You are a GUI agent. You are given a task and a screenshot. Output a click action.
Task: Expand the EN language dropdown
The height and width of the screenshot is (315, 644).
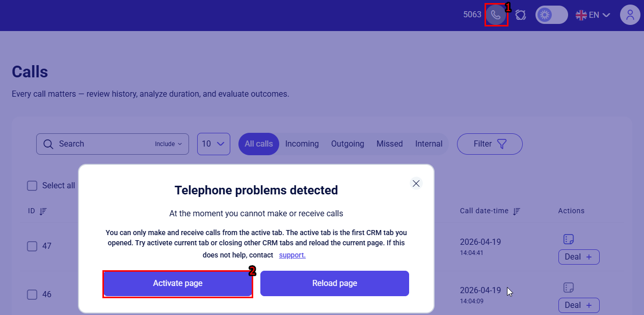tap(593, 15)
